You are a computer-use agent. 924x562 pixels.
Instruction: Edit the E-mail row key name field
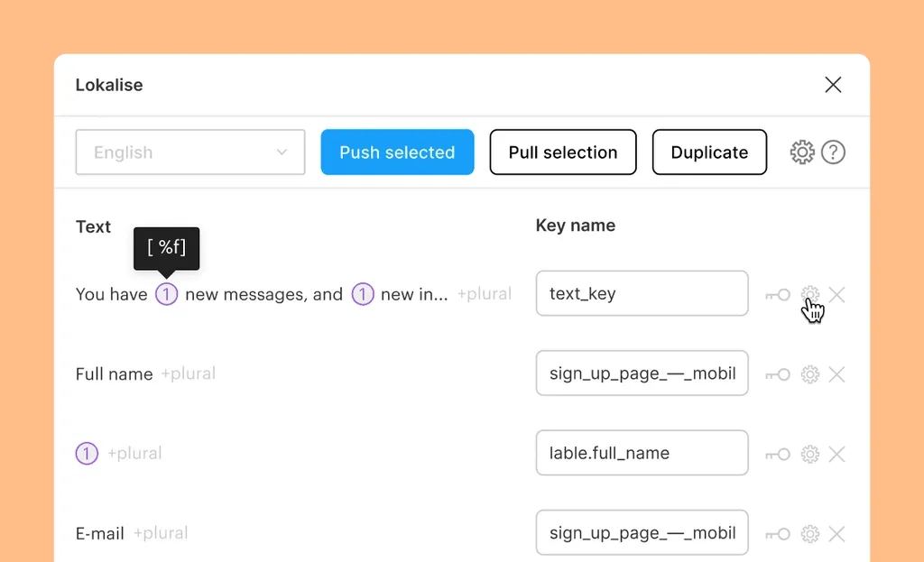pos(642,532)
